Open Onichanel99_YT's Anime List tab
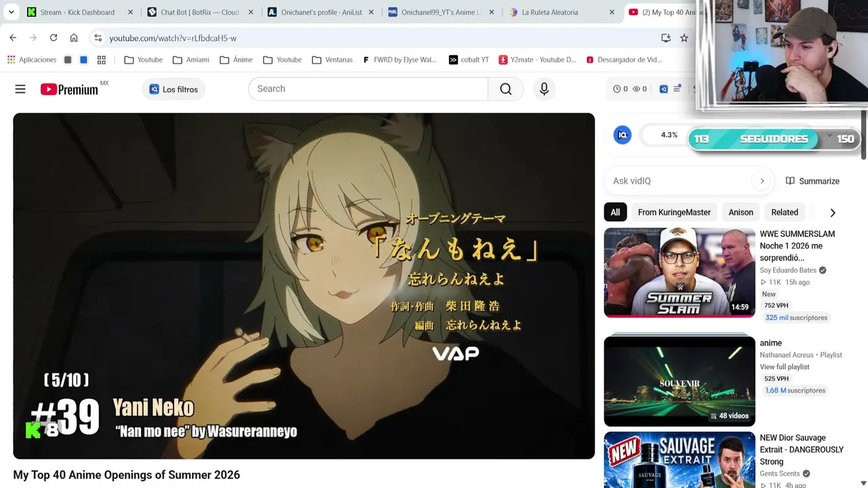This screenshot has width=868, height=488. pyautogui.click(x=441, y=12)
